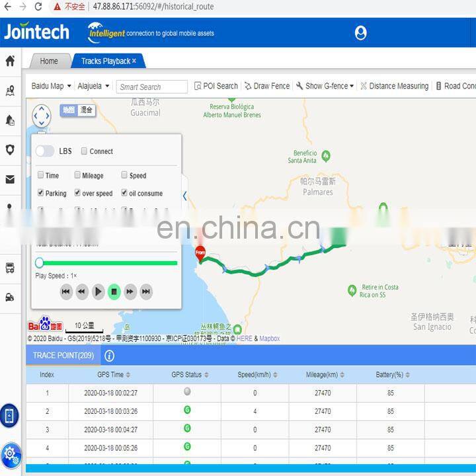Screen dimensions: 476x476
Task: Click the play button in playback controls
Action: click(x=98, y=291)
